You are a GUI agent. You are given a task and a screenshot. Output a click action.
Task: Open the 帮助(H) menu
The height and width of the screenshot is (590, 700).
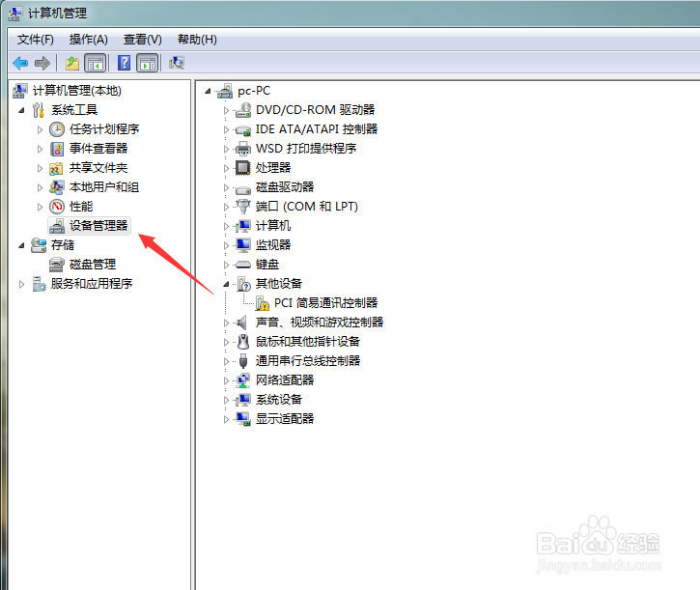[x=197, y=40]
